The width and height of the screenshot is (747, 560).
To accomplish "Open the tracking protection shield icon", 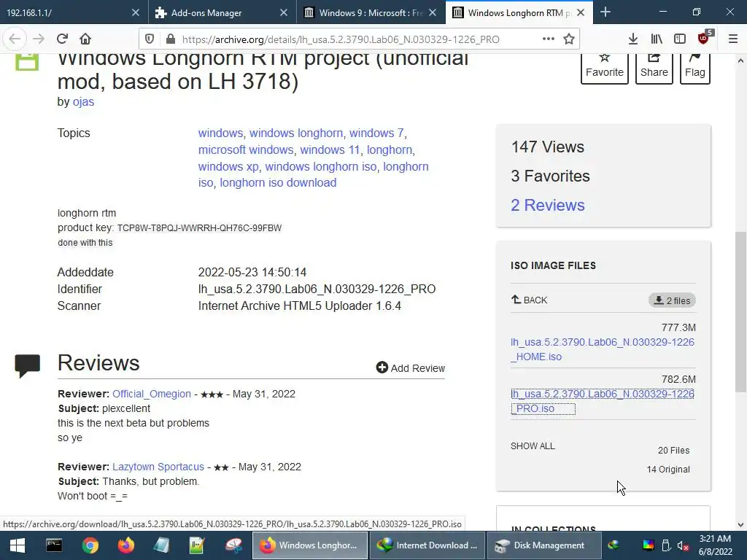I will 150,39.
